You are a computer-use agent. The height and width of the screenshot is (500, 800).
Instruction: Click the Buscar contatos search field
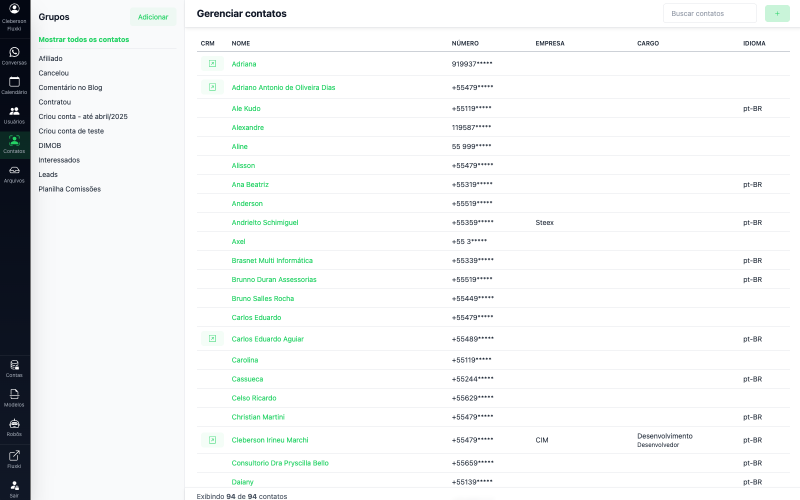[x=709, y=14]
